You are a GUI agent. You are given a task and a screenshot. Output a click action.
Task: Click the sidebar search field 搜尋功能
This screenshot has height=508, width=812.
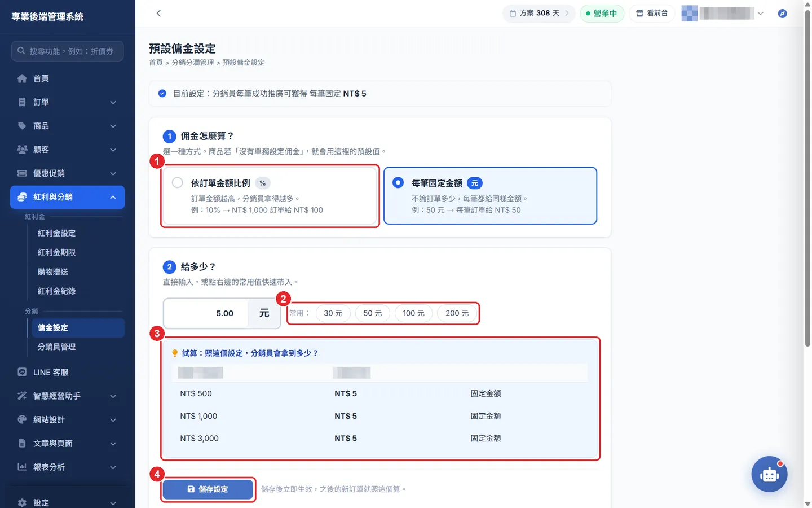pyautogui.click(x=67, y=51)
